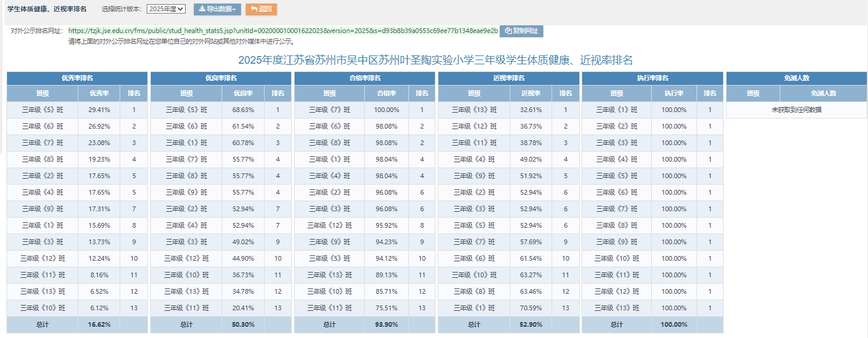Expand the 导出数据 export menu
This screenshot has height=338, width=868.
pyautogui.click(x=217, y=9)
